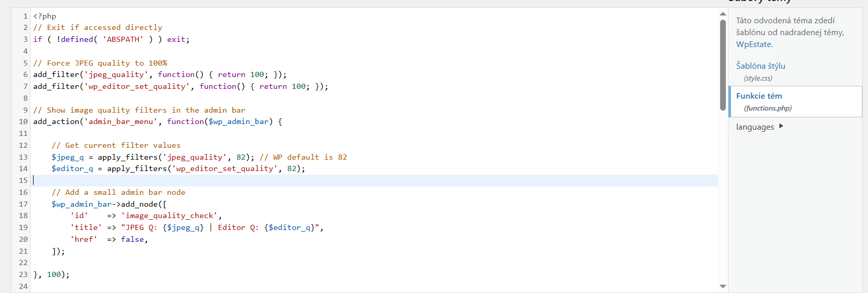This screenshot has height=293, width=868.
Task: Click 'image_quality_check' string on line 18
Action: (171, 215)
